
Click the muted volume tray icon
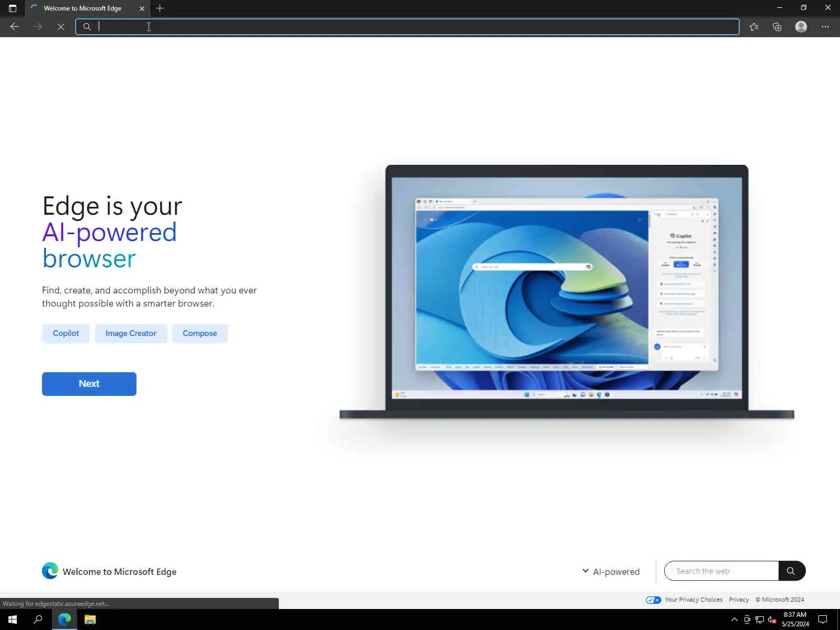point(772,619)
